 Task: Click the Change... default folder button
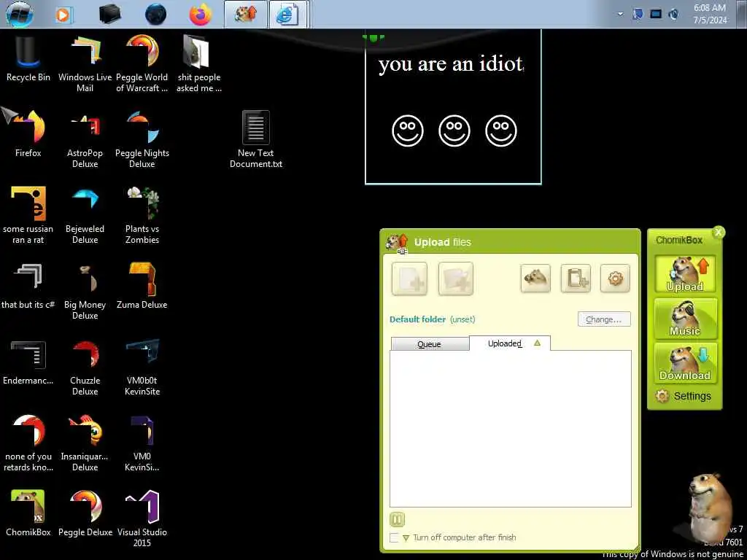click(x=604, y=319)
